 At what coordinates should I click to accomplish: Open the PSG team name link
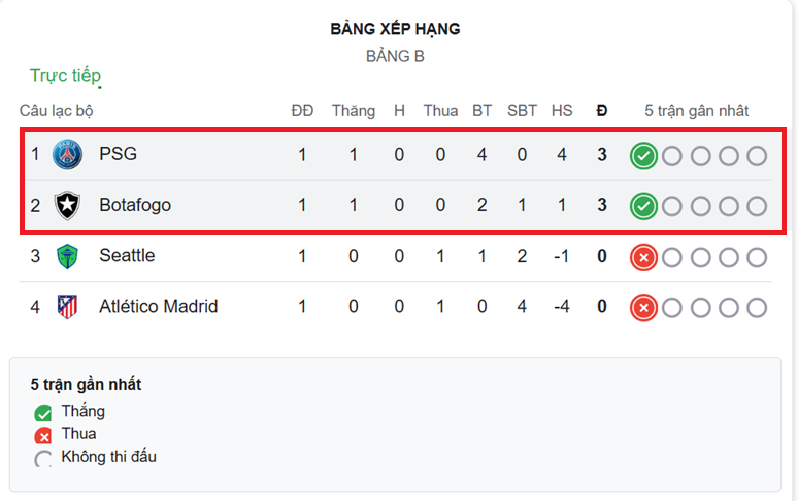pos(118,154)
